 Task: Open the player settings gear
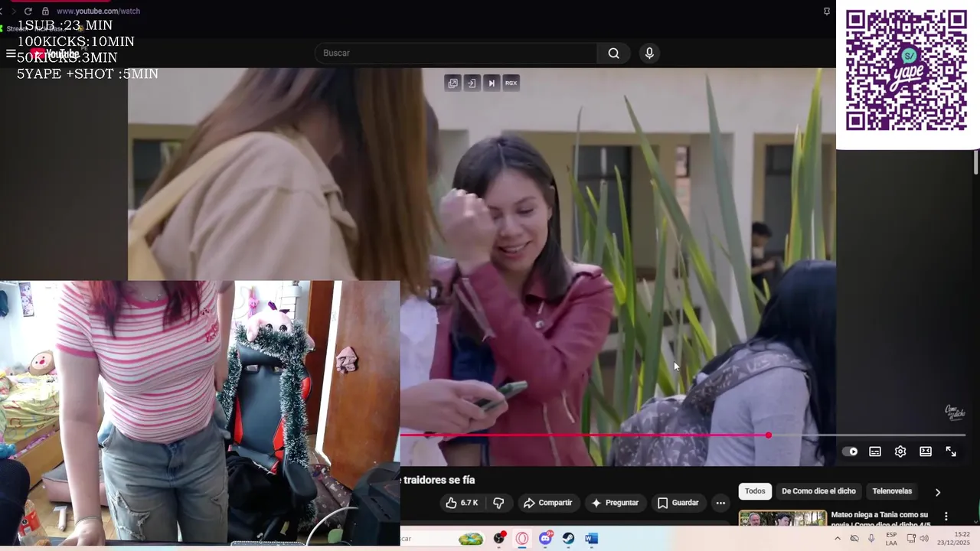click(x=900, y=452)
